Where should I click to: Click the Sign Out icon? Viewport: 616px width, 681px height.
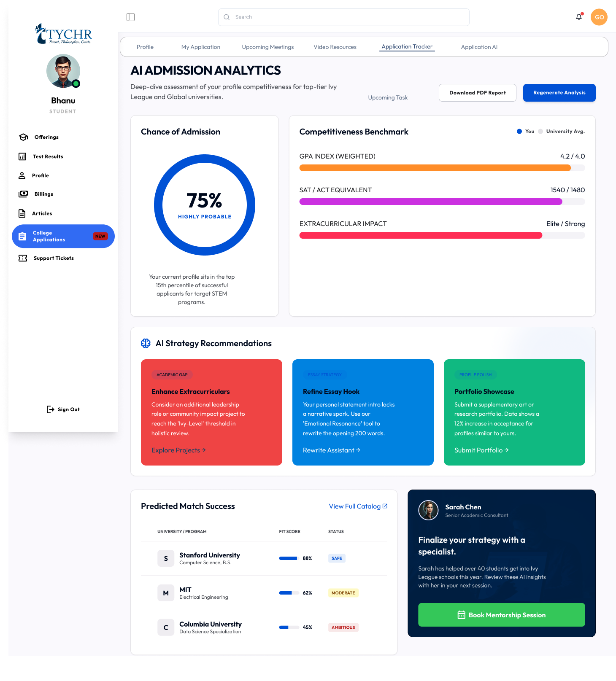[x=50, y=409]
